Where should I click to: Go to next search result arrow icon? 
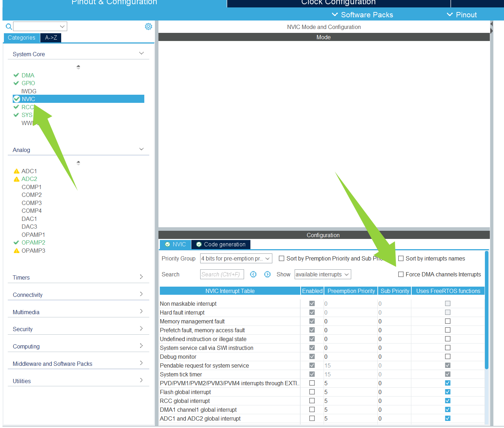(267, 274)
